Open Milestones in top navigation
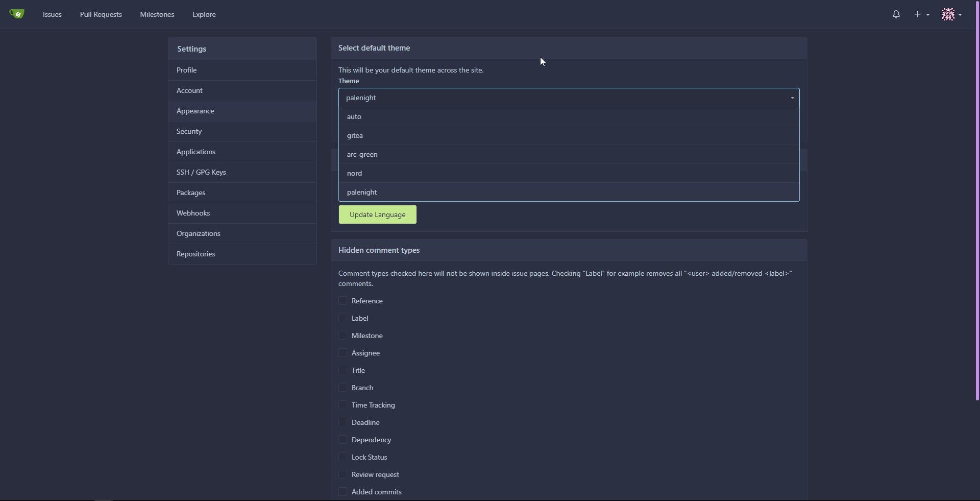Image resolution: width=980 pixels, height=501 pixels. coord(157,14)
